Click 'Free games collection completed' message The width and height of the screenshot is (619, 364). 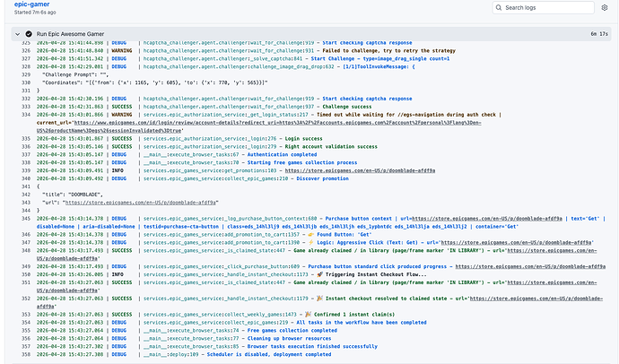(x=292, y=331)
